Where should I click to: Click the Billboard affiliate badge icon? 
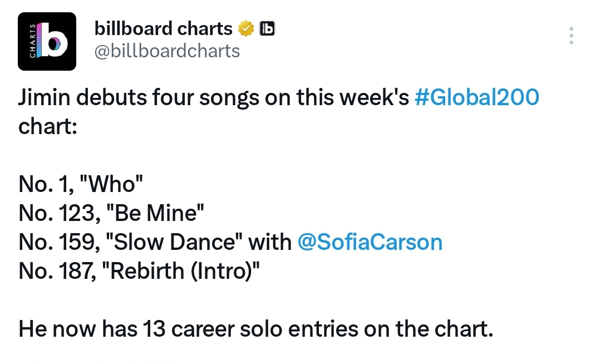(x=267, y=29)
